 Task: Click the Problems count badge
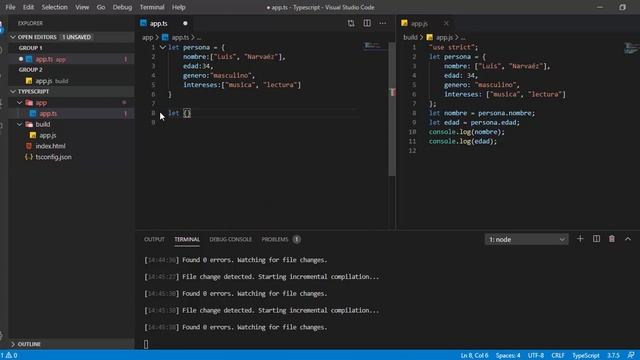[297, 240]
